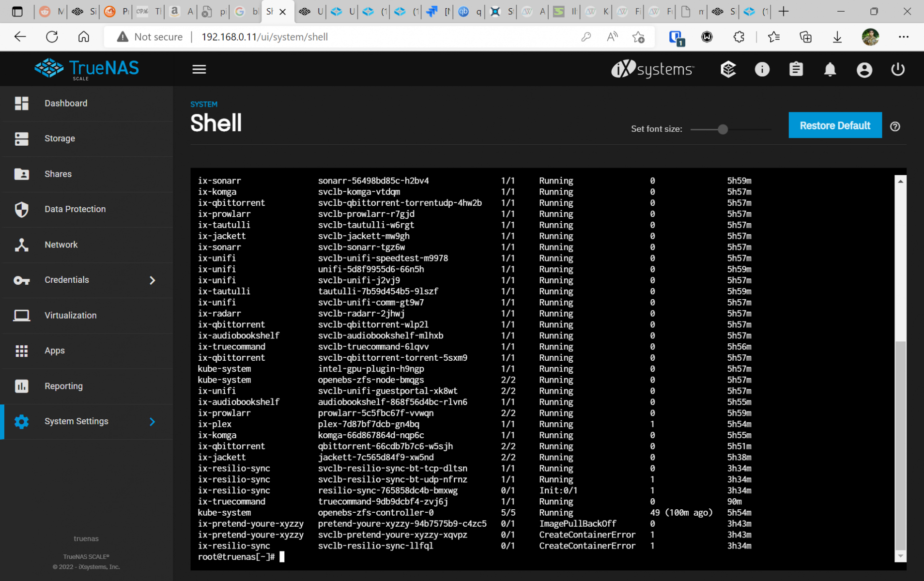Click the pod name openebs-zfs-controller-0

point(376,513)
